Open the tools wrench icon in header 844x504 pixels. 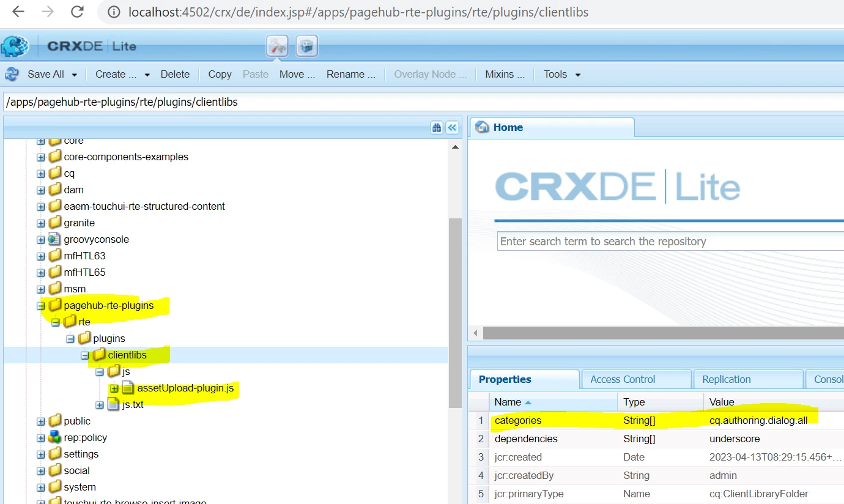(x=278, y=46)
